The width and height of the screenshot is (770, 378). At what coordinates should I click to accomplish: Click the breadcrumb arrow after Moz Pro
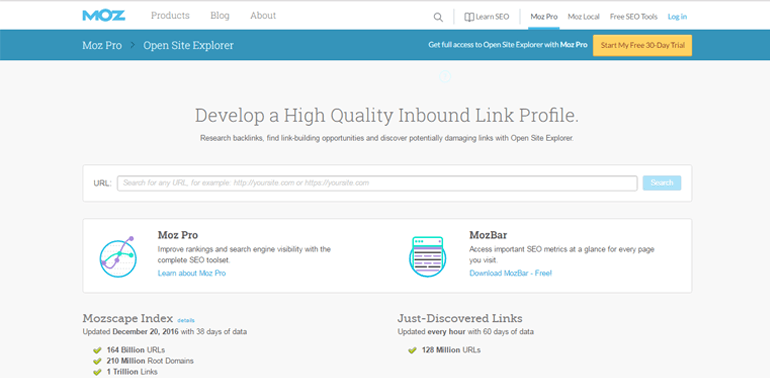tap(133, 46)
